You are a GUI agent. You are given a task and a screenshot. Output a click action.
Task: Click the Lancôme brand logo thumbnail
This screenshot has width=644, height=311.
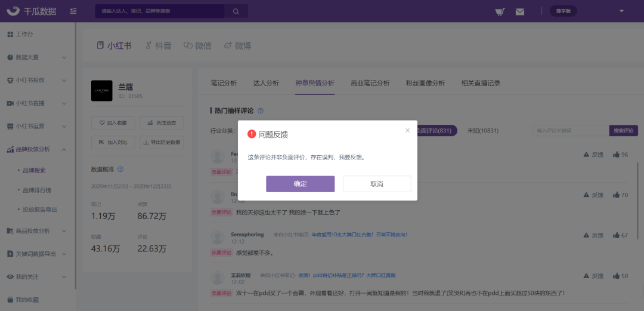[x=101, y=91]
